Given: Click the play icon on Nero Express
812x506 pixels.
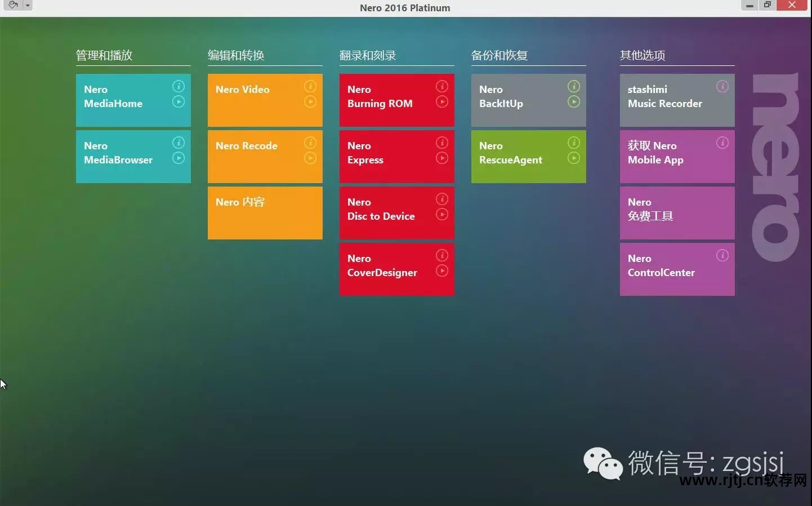Looking at the screenshot, I should [x=442, y=158].
